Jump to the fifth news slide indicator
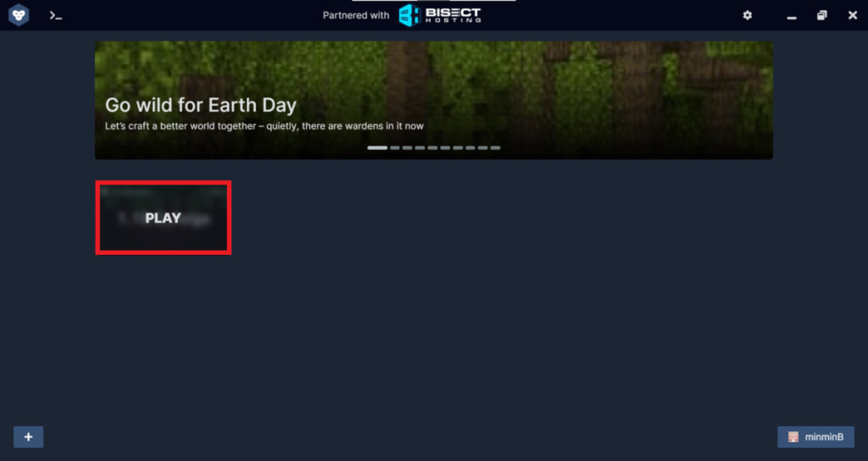Viewport: 868px width, 461px height. [432, 147]
